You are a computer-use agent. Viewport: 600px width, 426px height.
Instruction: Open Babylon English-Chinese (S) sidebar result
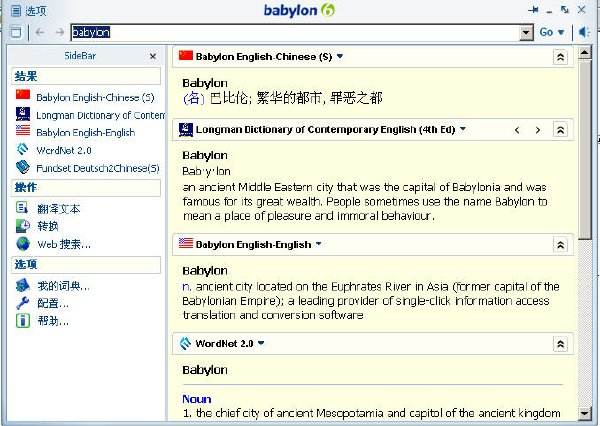pos(95,98)
